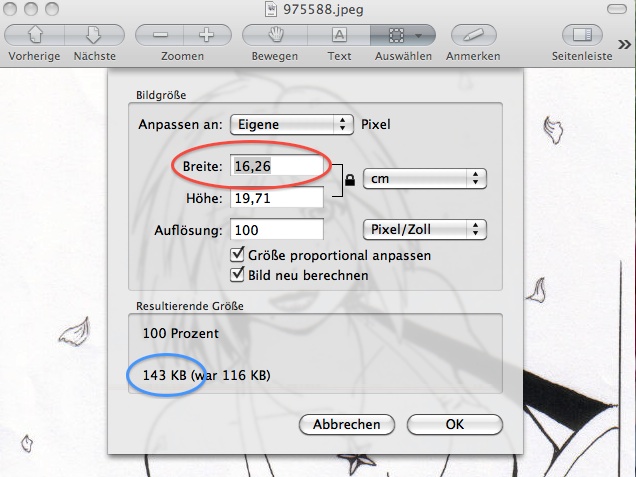The width and height of the screenshot is (636, 477).
Task: Click the Anmerken annotate icon
Action: (473, 34)
